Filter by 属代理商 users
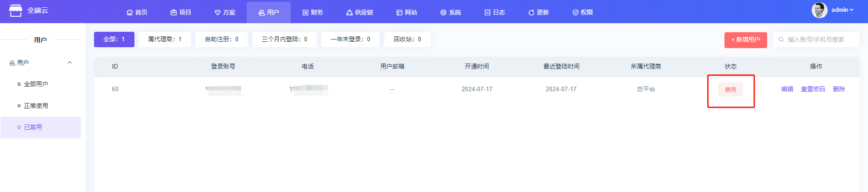 click(164, 39)
